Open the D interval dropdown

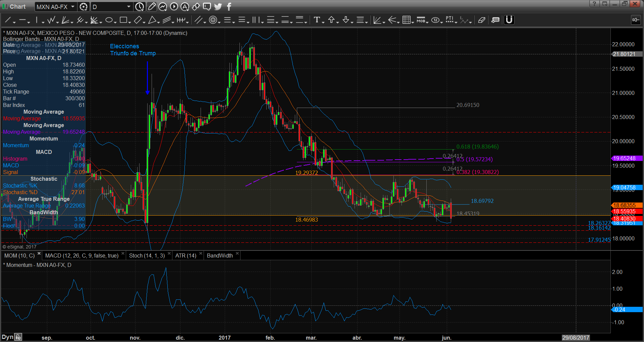click(129, 7)
